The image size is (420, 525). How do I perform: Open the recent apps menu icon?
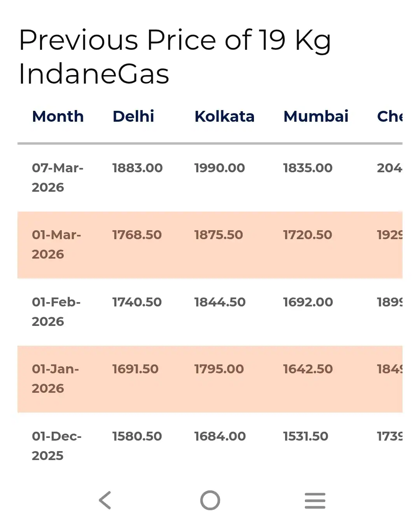[x=315, y=500]
